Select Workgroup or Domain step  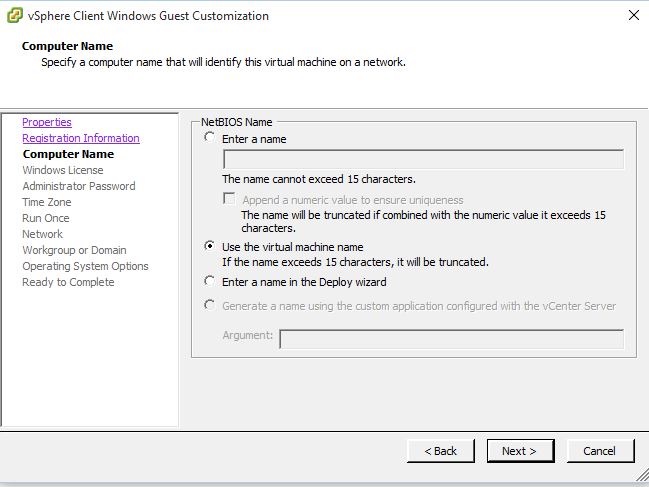(75, 250)
